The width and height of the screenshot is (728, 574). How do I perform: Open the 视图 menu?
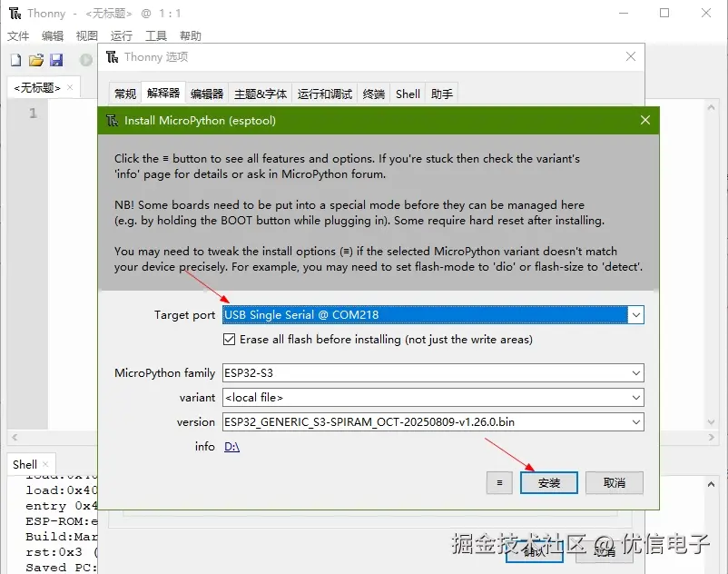tap(87, 35)
